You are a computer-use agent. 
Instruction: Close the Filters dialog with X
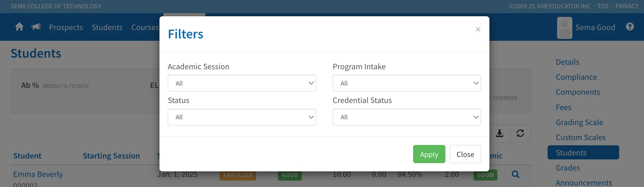(x=478, y=29)
